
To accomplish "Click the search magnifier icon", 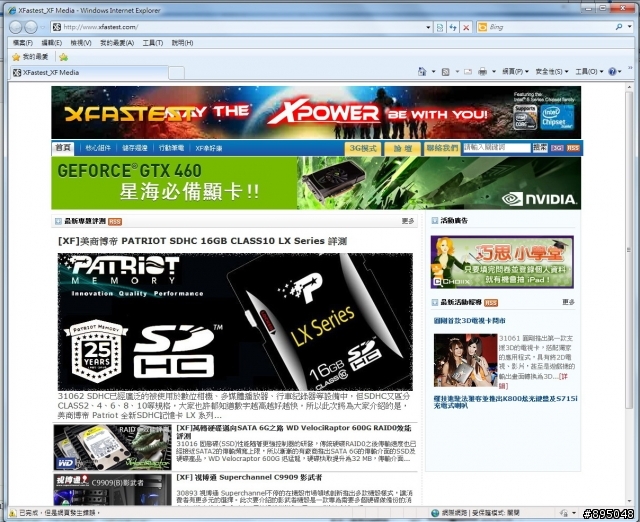I will tap(619, 27).
